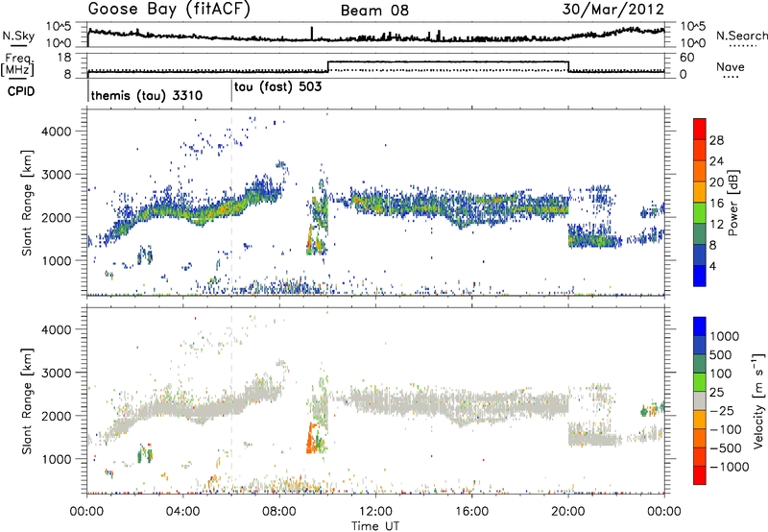Pick the 12–16 dB light green Power swatch
This screenshot has height=532, width=768.
(700, 213)
